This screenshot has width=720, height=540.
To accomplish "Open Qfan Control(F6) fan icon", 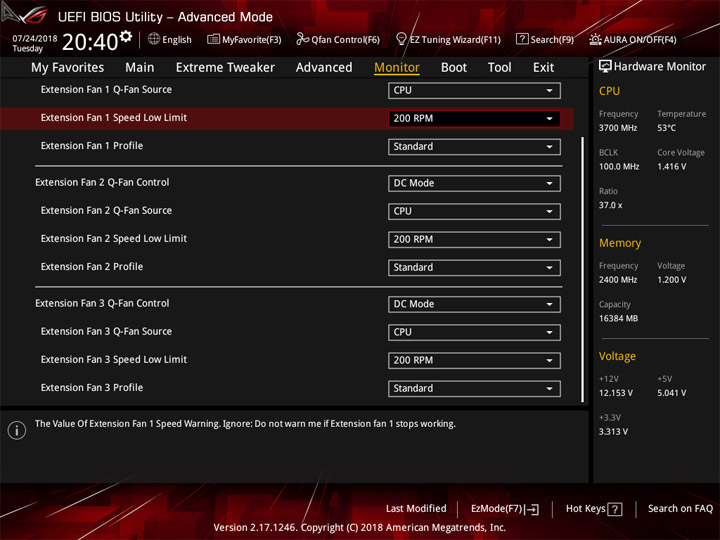I will click(302, 39).
